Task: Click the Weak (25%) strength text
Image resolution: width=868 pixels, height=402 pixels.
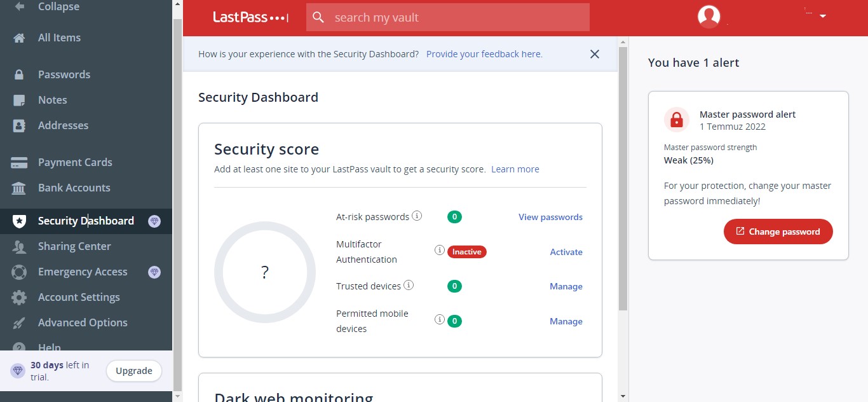Action: (x=689, y=160)
